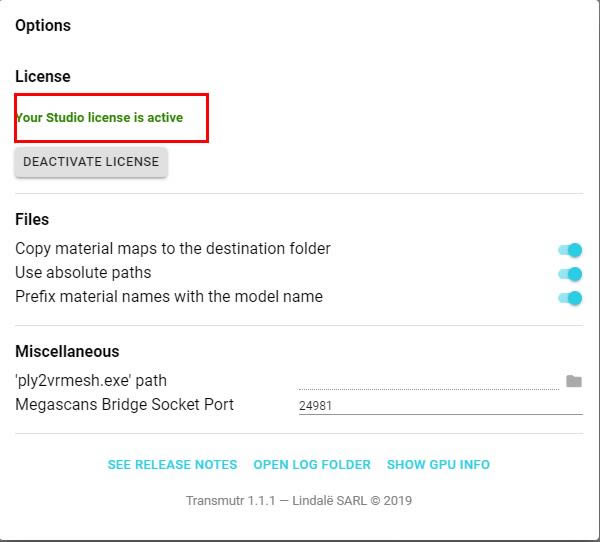The width and height of the screenshot is (600, 542).
Task: Disable the Use absolute paths switch
Action: pos(570,274)
